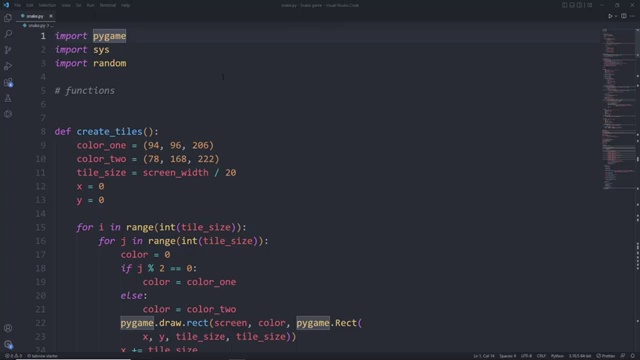640x360 pixels.
Task: Click 'else' keyword on line 20
Action: pyautogui.click(x=131, y=296)
